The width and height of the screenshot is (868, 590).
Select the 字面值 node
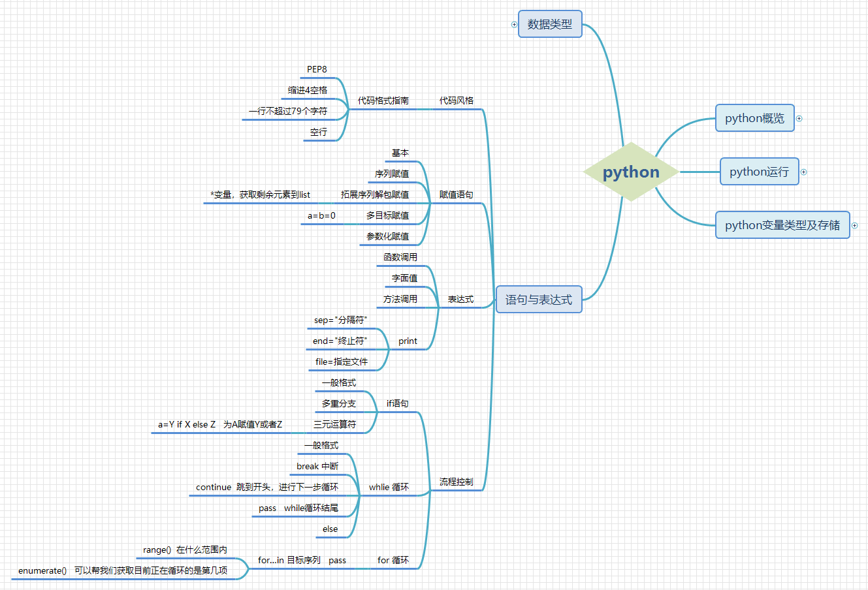[x=405, y=278]
